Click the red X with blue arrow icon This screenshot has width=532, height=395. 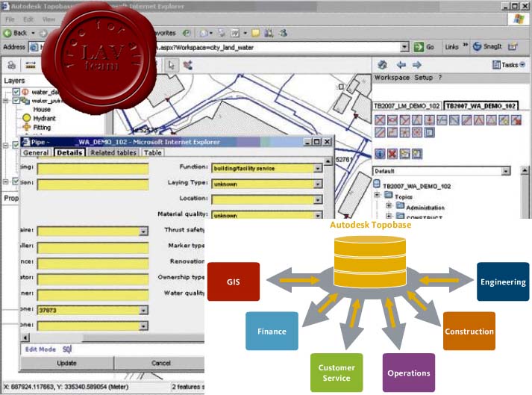(516, 120)
